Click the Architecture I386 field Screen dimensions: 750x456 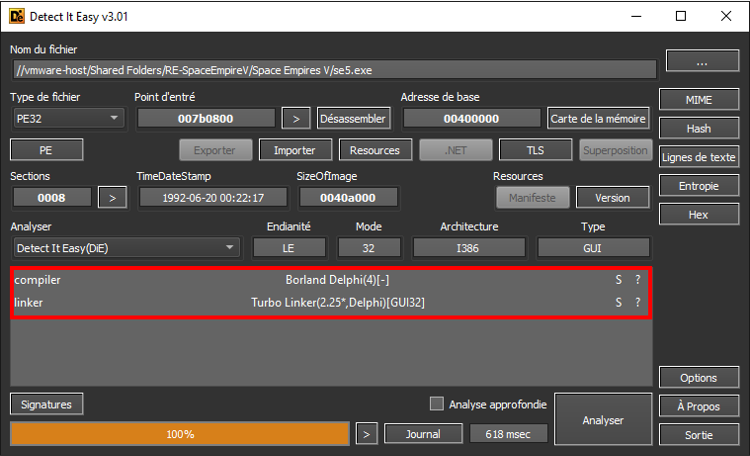tap(469, 248)
